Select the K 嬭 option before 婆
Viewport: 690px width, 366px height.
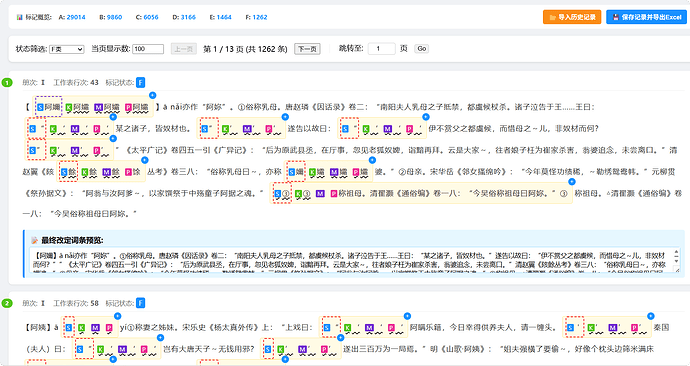[317, 172]
